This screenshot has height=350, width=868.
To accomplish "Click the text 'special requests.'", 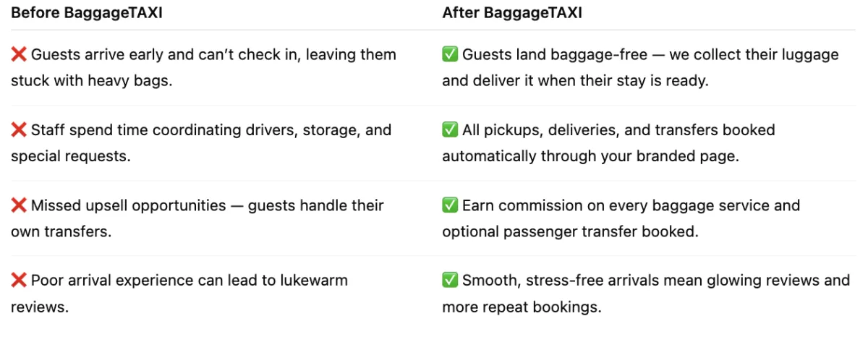I will click(x=71, y=156).
